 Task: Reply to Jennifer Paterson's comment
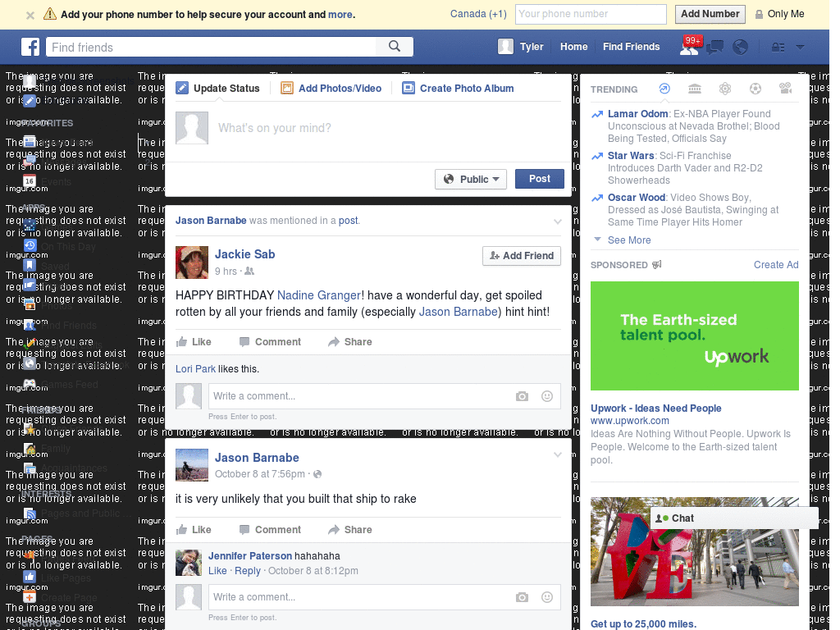click(x=248, y=571)
